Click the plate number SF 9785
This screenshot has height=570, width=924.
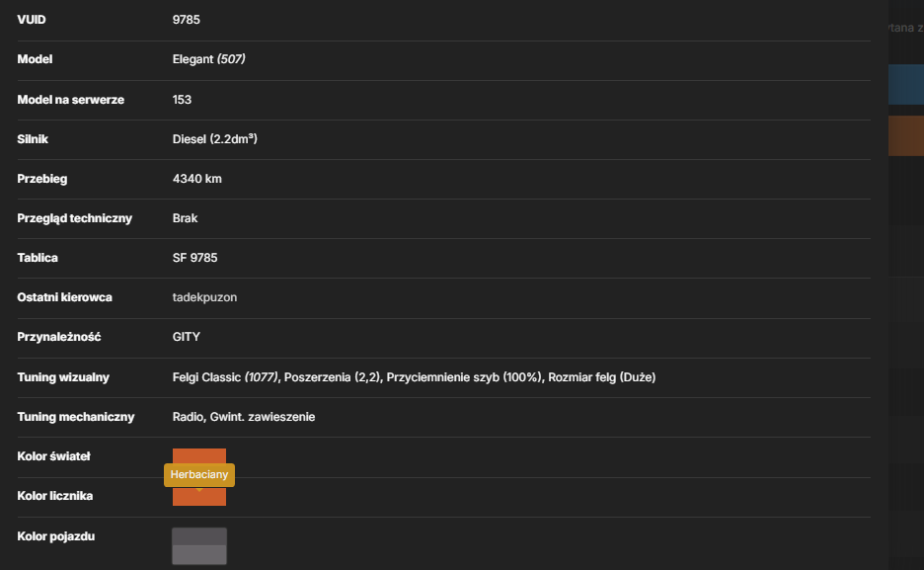(195, 258)
